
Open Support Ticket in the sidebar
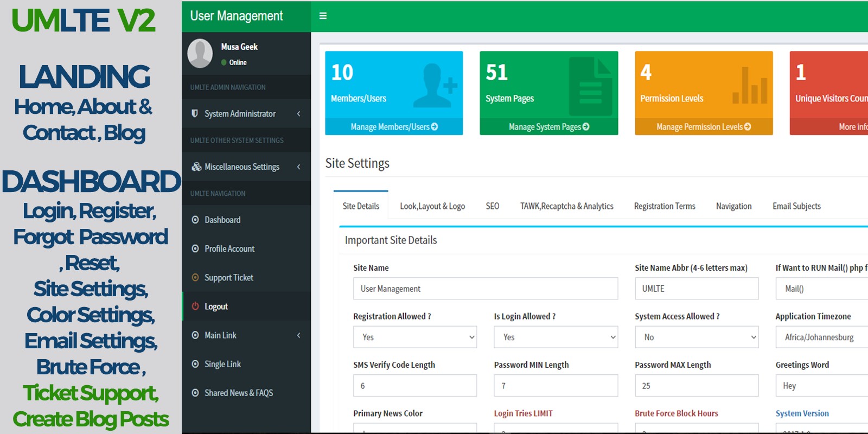228,277
